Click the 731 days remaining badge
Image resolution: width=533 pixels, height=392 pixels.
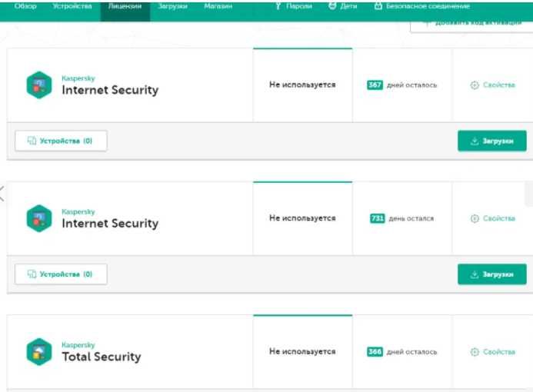[378, 218]
